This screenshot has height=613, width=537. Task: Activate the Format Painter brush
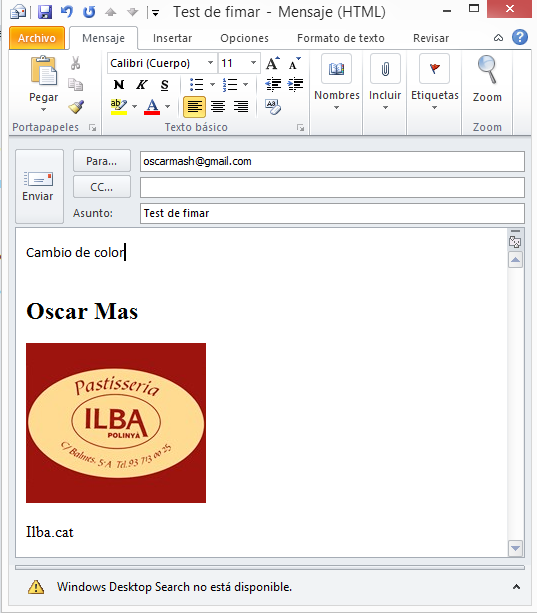point(76,106)
